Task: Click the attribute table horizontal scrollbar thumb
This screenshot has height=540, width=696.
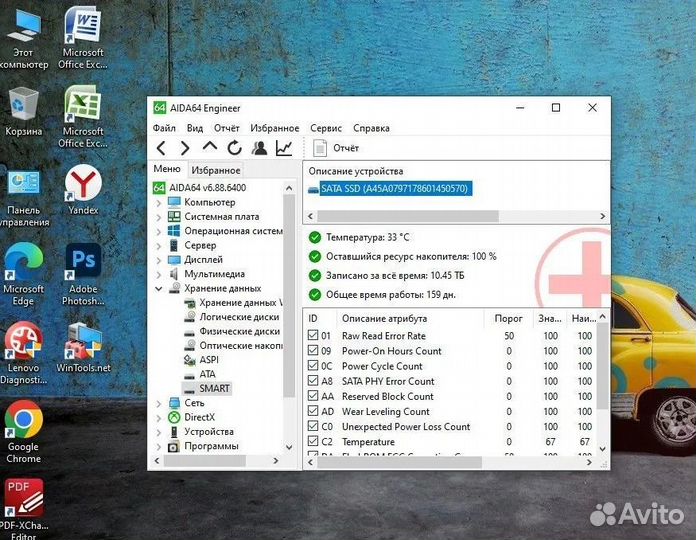Action: coord(399,462)
